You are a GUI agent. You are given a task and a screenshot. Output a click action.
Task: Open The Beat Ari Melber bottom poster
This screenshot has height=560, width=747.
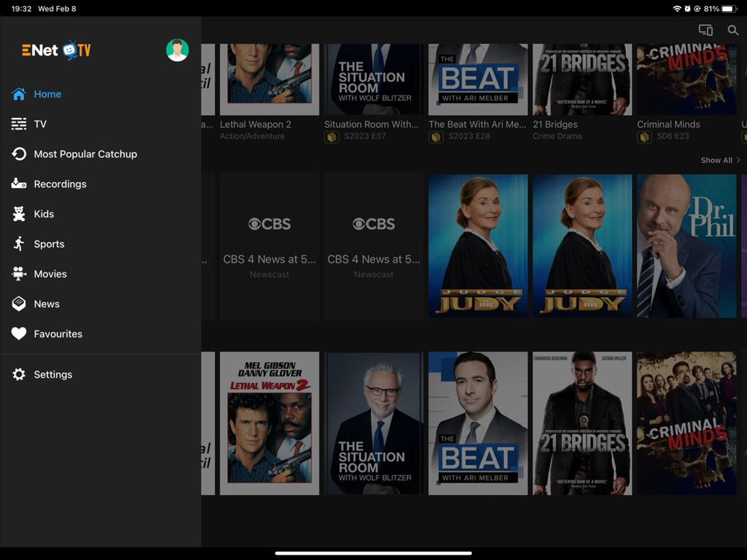point(478,423)
